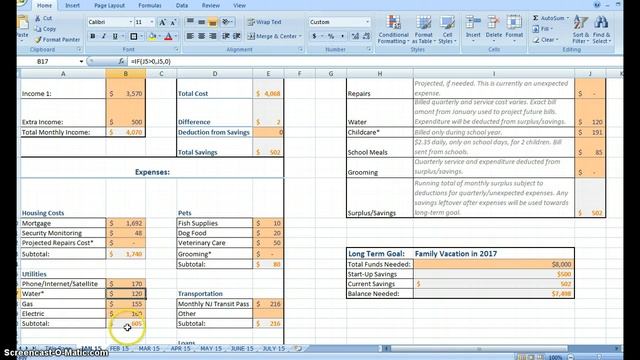Toggle Wrap Text

click(x=265, y=22)
